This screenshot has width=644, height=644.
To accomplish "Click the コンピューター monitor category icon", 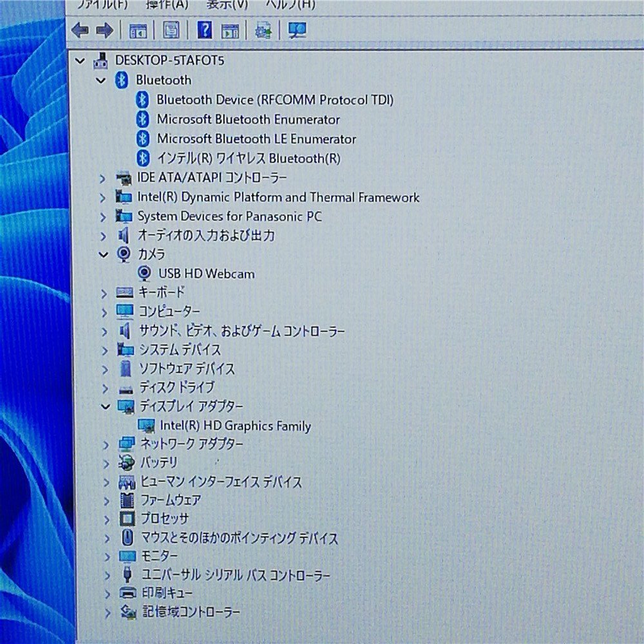I will point(125,312).
